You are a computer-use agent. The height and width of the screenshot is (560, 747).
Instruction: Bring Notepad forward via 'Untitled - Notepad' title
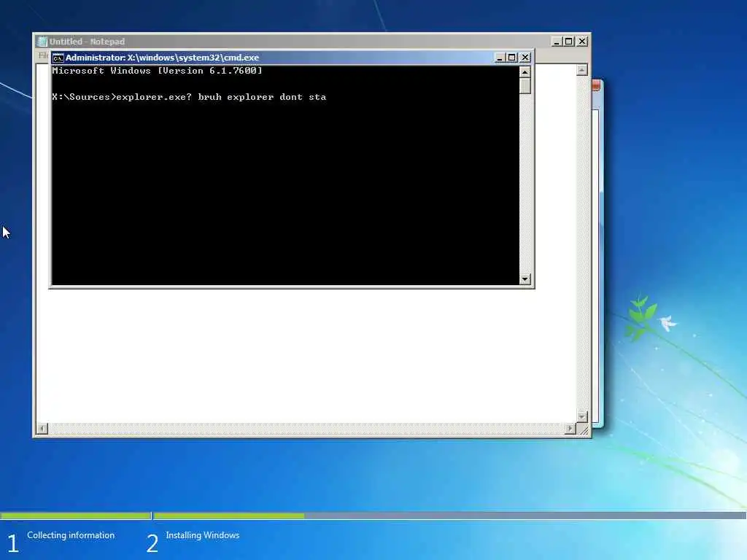(x=88, y=42)
